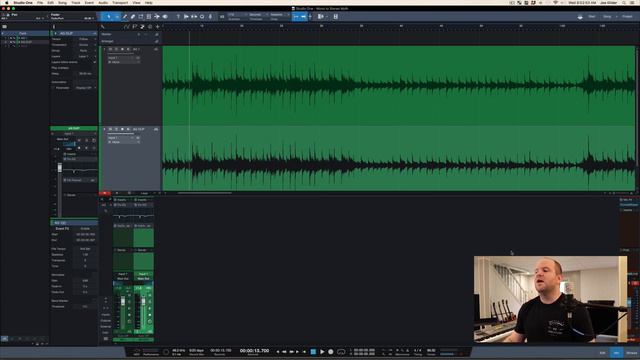Select the Eraser tool
The width and height of the screenshot is (640, 360).
tap(133, 17)
